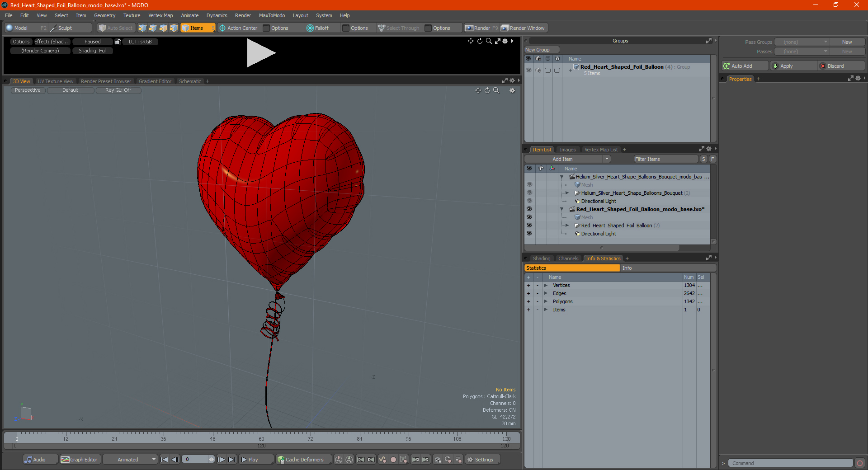The image size is (868, 470).
Task: Click Discard button icon
Action: [x=823, y=66]
